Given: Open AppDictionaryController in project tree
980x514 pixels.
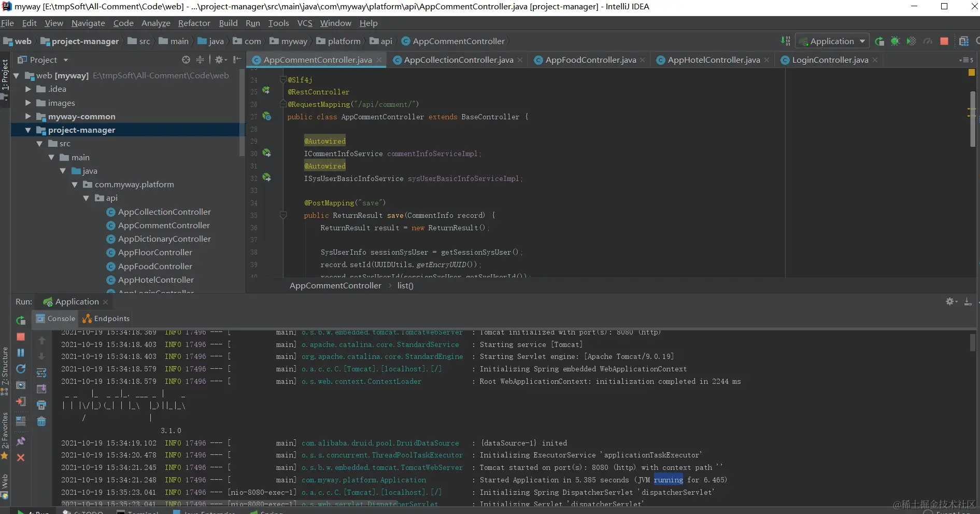Looking at the screenshot, I should (x=164, y=239).
